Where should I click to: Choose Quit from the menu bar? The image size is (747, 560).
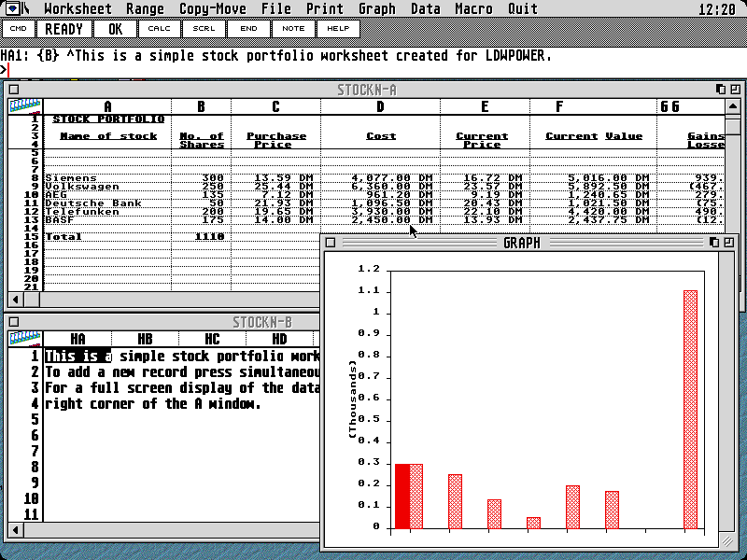coord(523,9)
